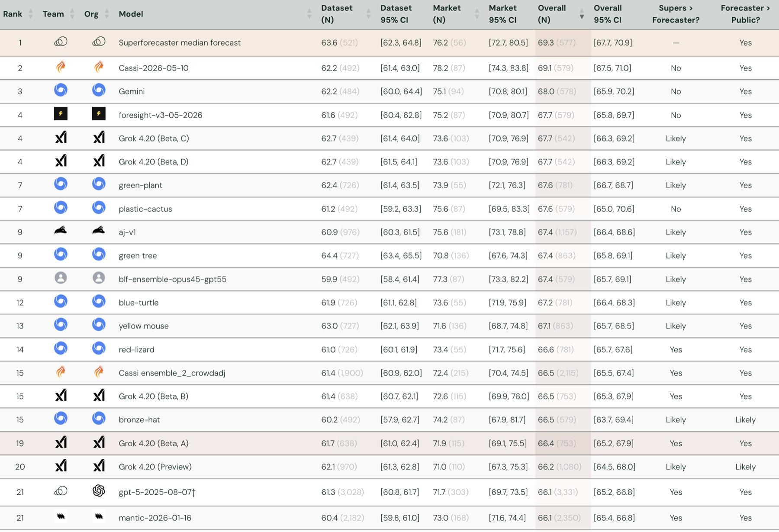The height and width of the screenshot is (532, 779).
Task: Open the lightning Team icon for foresight-v3-05-2026
Action: (61, 114)
